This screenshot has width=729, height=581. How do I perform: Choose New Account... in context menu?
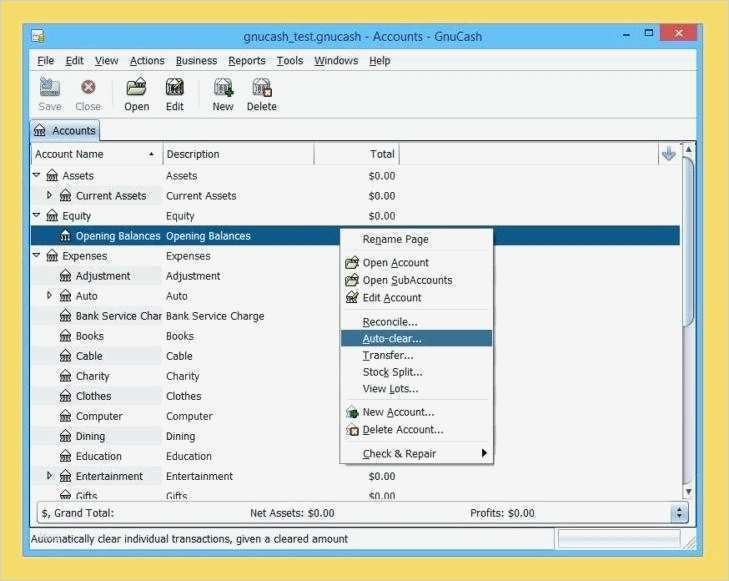416,412
